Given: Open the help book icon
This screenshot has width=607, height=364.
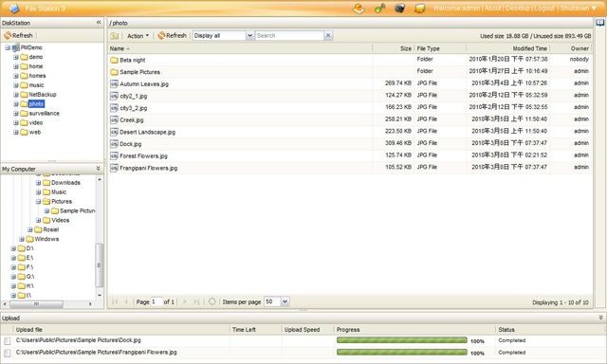Looking at the screenshot, I should (x=600, y=23).
